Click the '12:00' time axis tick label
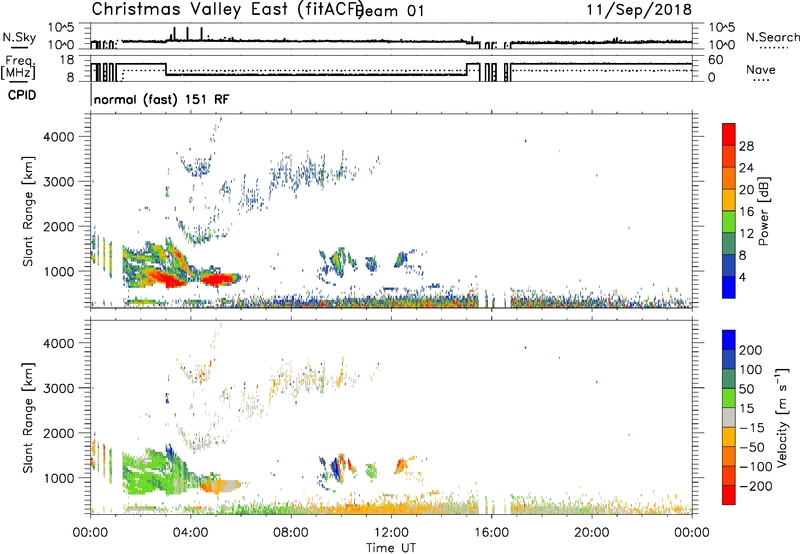Image resolution: width=800 pixels, height=554 pixels. (391, 533)
